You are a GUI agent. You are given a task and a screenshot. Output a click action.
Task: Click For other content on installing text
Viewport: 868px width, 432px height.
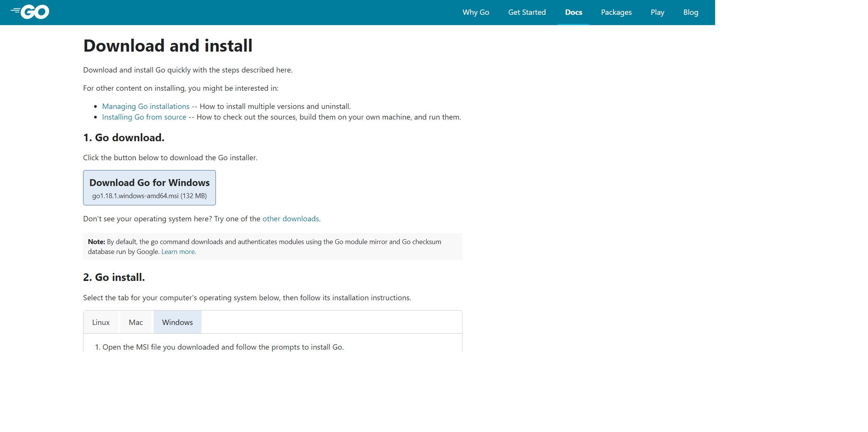click(x=181, y=88)
